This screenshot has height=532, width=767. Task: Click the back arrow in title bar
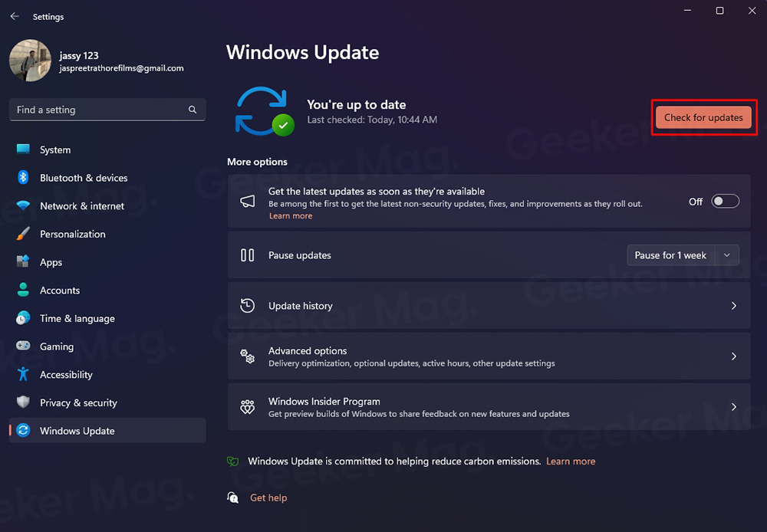[x=15, y=16]
